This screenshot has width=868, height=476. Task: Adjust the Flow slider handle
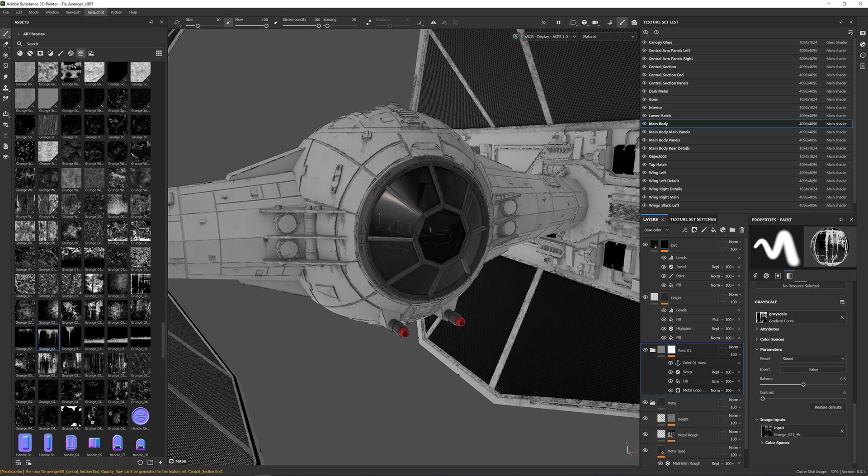click(266, 26)
